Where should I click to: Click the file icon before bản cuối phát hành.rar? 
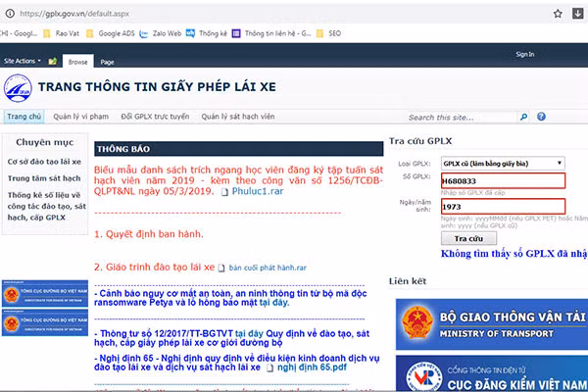click(x=221, y=268)
